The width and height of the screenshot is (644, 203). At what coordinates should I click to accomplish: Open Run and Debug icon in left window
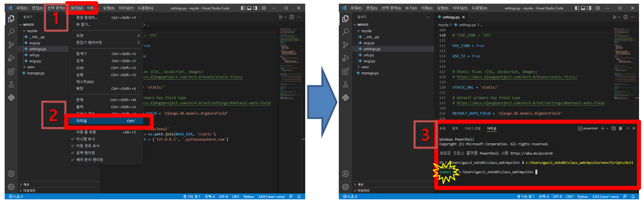[11, 58]
